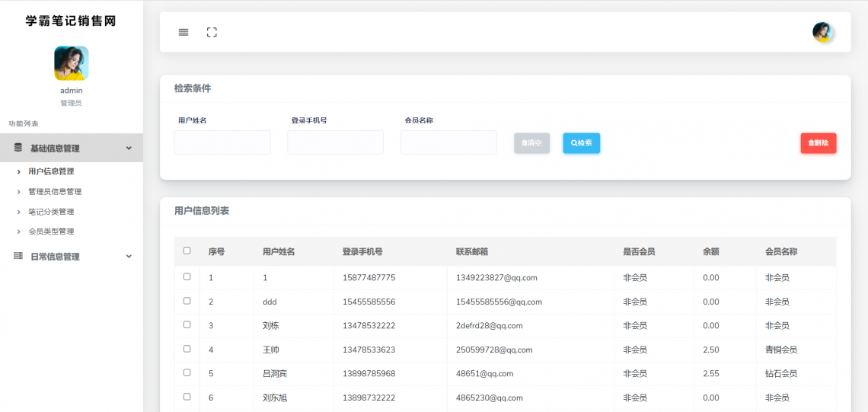Screen dimensions: 868x412
Task: Click the name cell 刘东旭
Action: (275, 398)
